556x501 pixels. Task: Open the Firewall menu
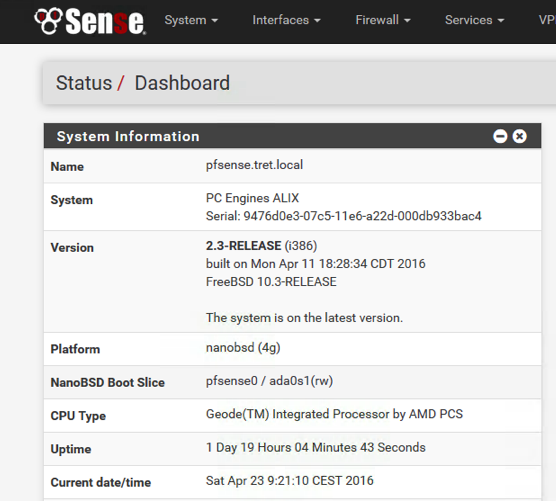pos(383,20)
